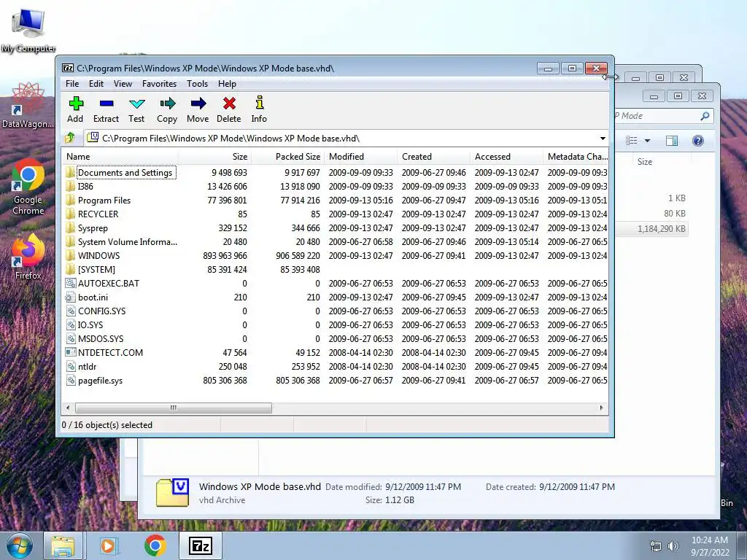
Task: Open the Tools menu
Action: (197, 84)
